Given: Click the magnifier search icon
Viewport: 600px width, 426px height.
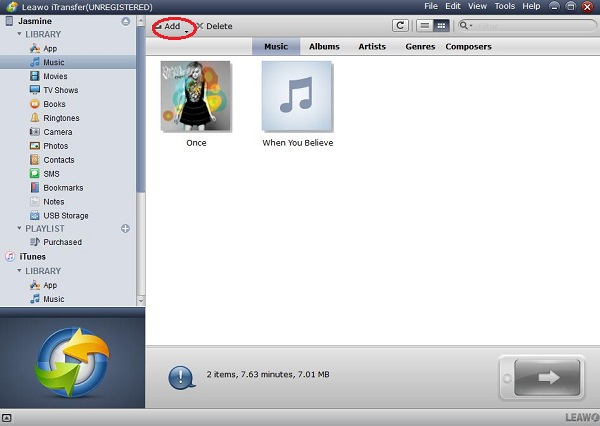Looking at the screenshot, I should pos(463,26).
